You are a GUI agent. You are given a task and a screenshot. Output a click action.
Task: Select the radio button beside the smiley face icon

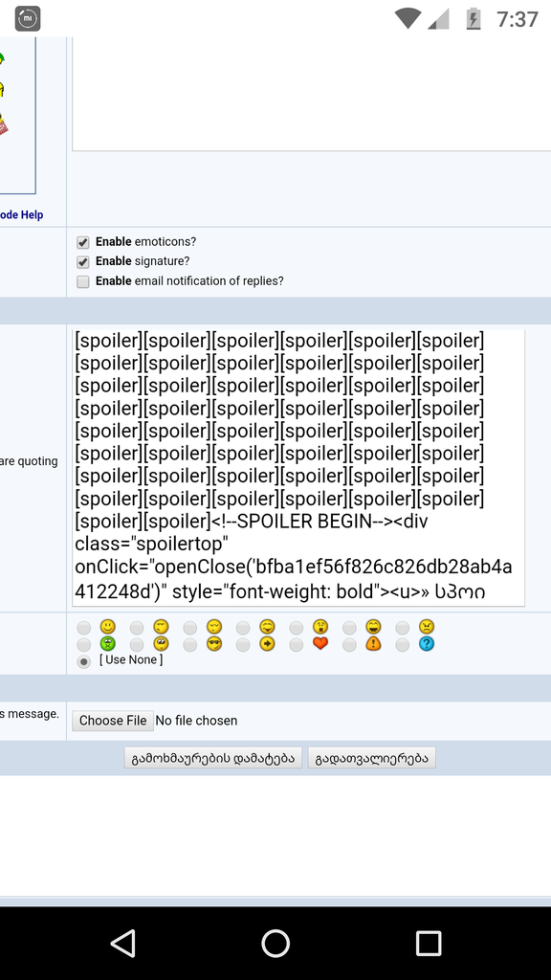pyautogui.click(x=84, y=628)
